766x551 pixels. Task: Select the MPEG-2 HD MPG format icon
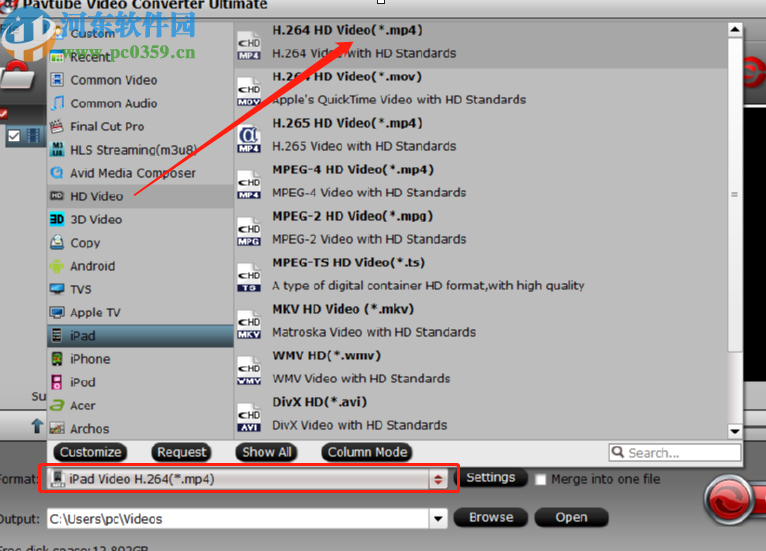(x=249, y=231)
